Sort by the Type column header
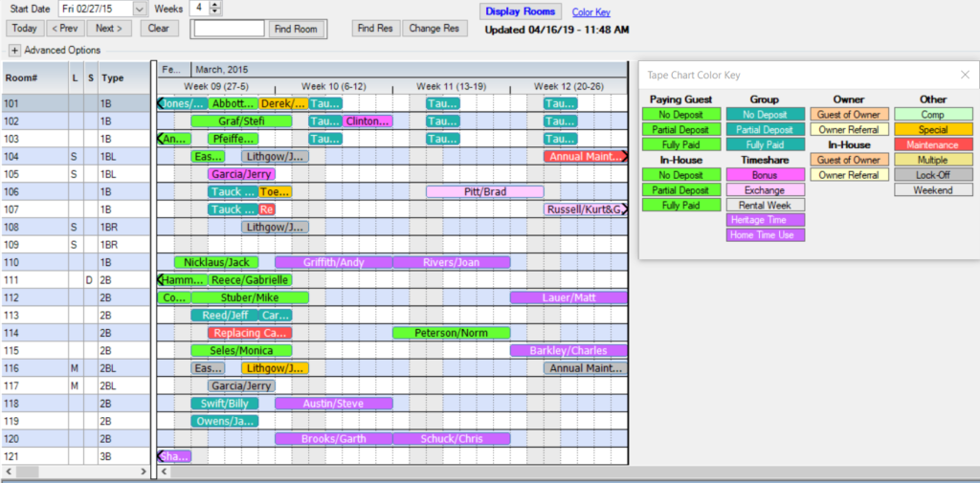This screenshot has height=483, width=980. (x=113, y=78)
